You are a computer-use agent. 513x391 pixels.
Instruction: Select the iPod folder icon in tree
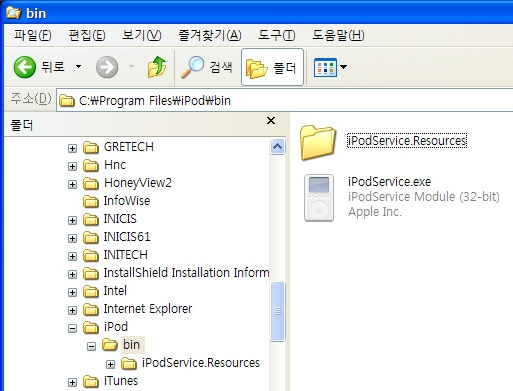click(91, 327)
